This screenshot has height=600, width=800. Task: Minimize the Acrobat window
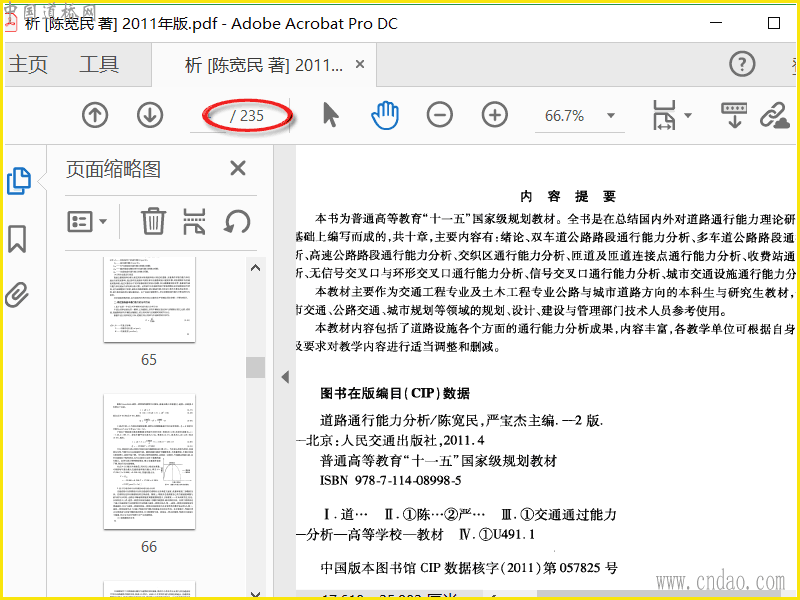(x=716, y=23)
